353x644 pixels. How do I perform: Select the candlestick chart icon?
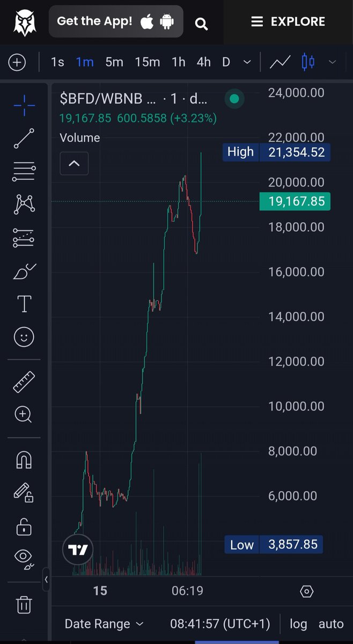[308, 62]
